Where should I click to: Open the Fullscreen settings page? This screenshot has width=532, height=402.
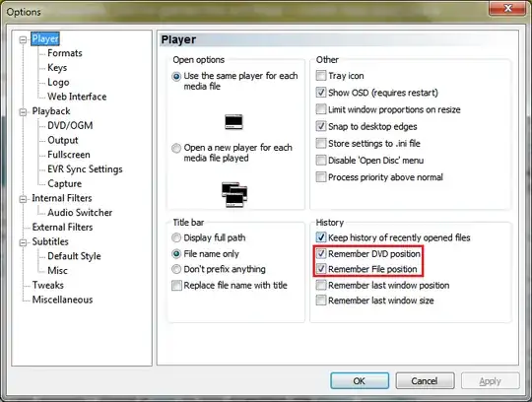(x=69, y=155)
